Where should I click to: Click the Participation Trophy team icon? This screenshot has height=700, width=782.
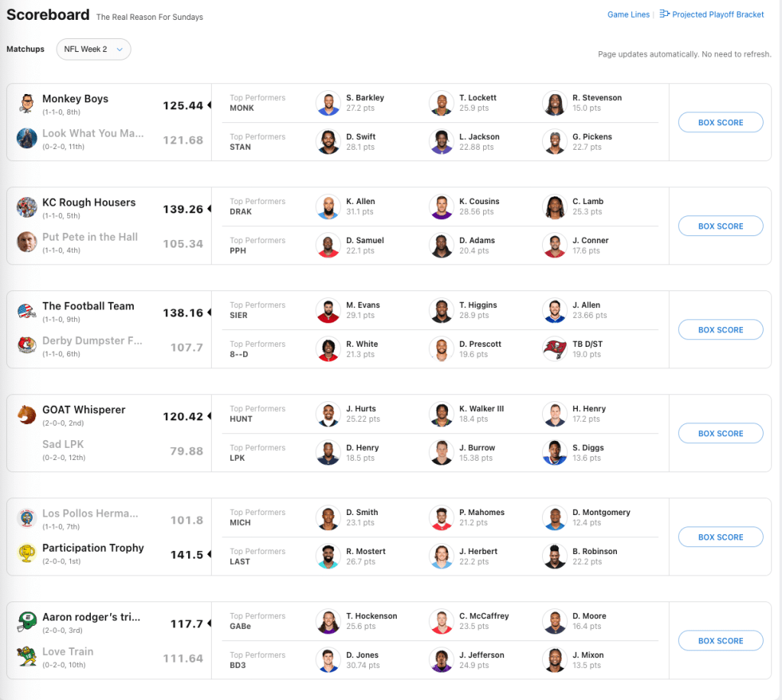coord(28,553)
